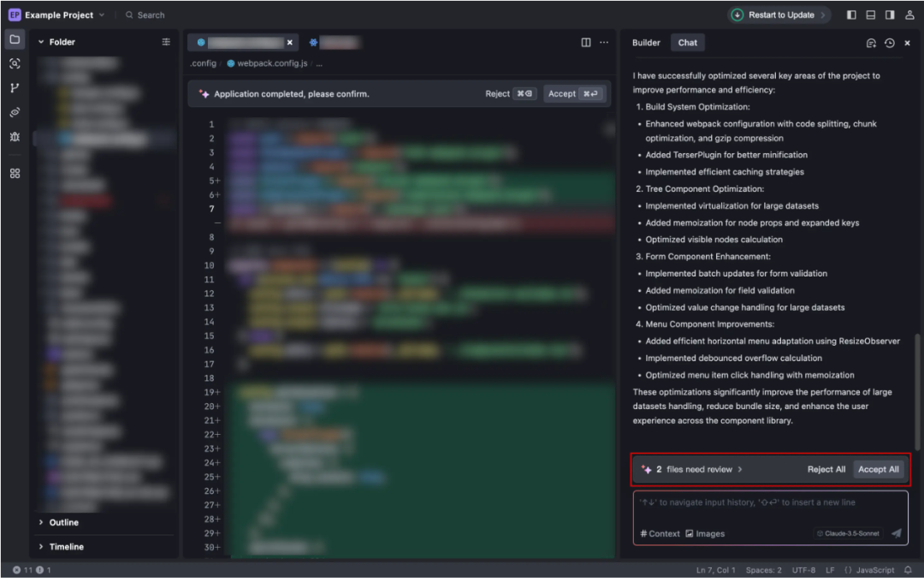Click the webpack.config.js breadcrumb
The width and height of the screenshot is (924, 582).
(x=268, y=63)
